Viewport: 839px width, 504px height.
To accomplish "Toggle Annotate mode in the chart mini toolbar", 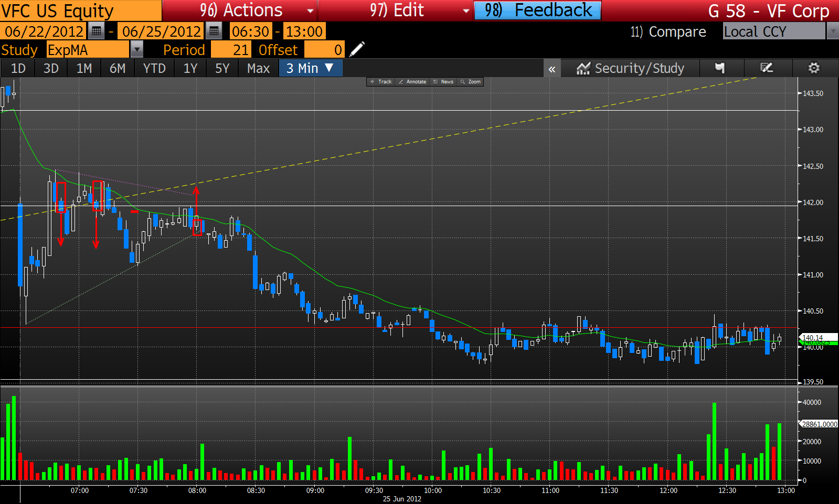I will 412,82.
